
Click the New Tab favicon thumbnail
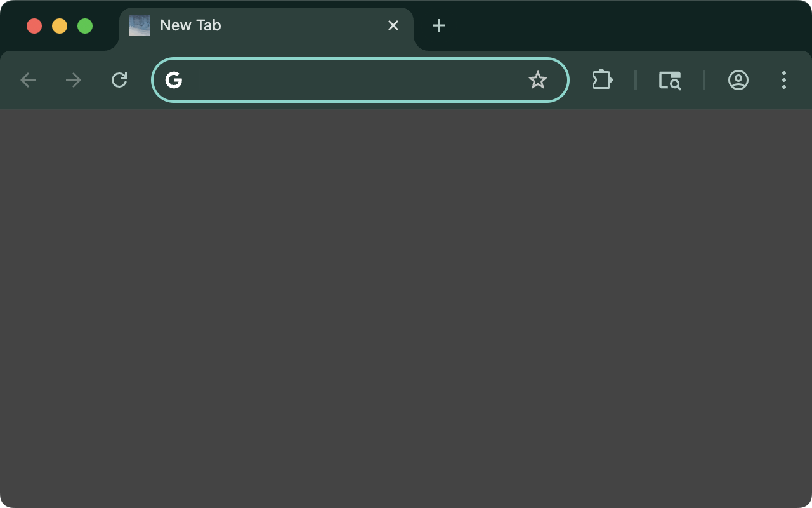coord(140,25)
